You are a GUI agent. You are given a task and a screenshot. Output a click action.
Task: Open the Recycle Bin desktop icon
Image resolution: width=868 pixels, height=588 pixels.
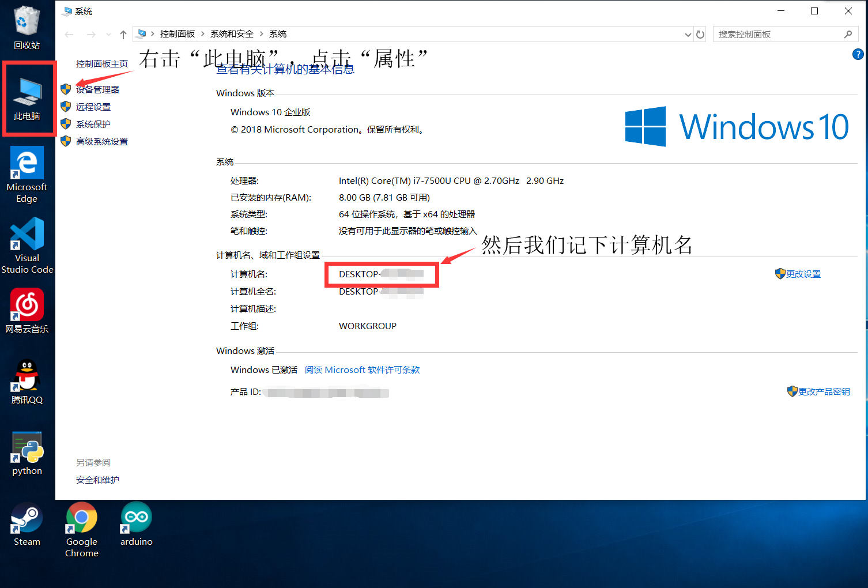[27, 27]
